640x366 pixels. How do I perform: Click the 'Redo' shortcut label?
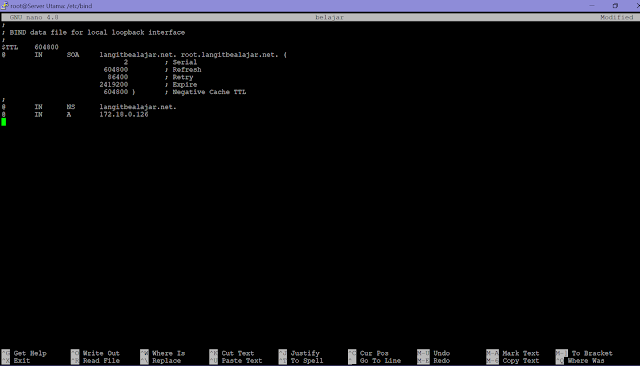(441, 361)
